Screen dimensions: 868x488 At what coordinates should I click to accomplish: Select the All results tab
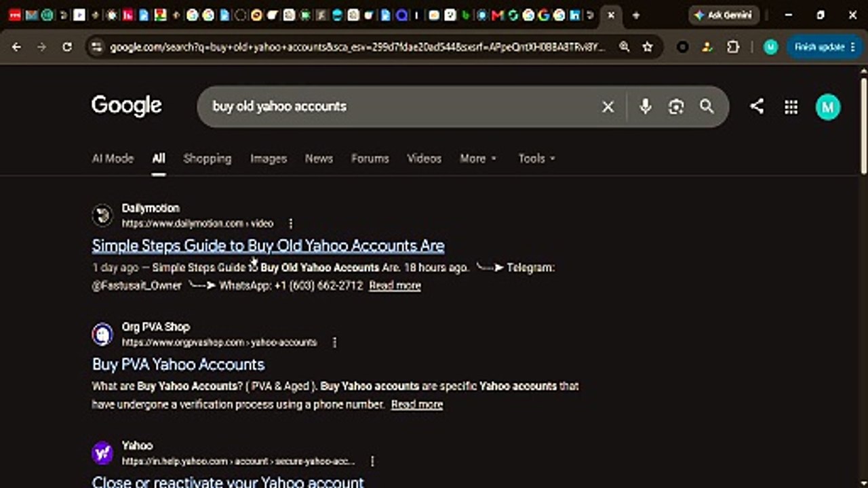[158, 158]
